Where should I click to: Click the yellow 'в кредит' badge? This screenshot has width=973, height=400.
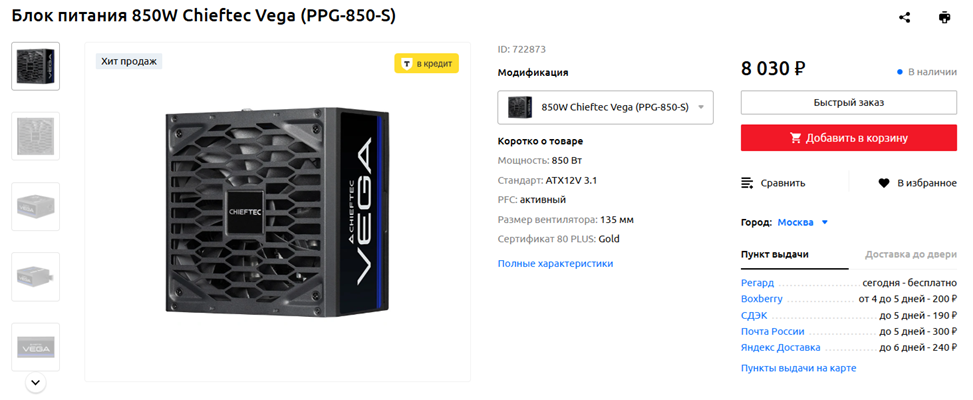click(x=427, y=64)
